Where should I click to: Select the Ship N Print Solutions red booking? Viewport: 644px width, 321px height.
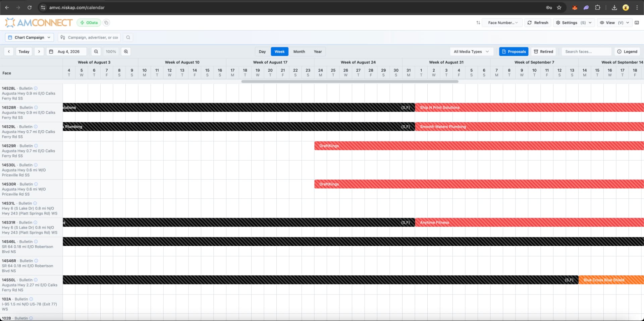coord(529,108)
